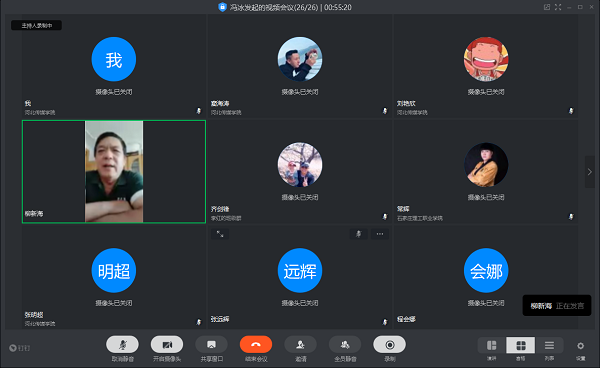The height and width of the screenshot is (368, 600).
Task: Click muted mic icon on 我 tile
Action: (x=199, y=111)
